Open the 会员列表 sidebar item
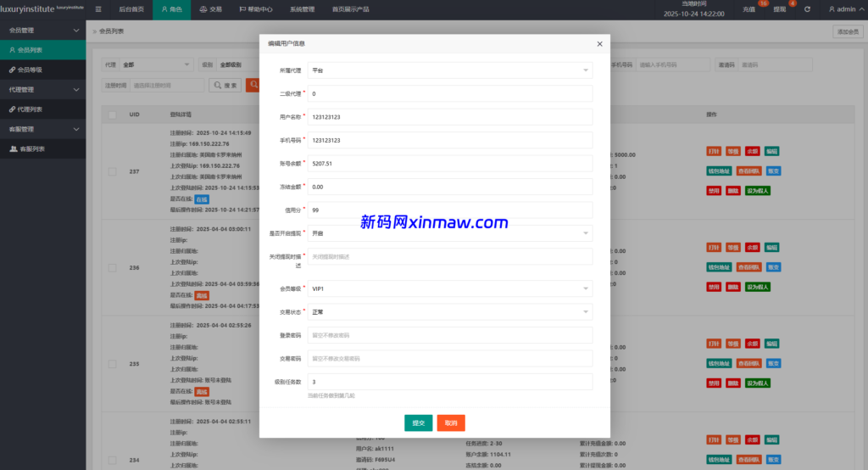 42,50
